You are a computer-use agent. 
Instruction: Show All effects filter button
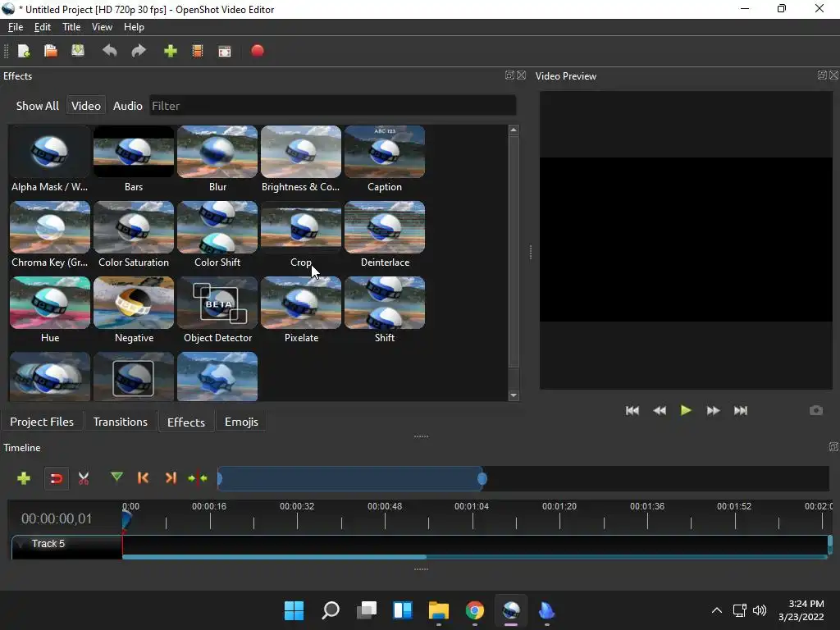pos(38,106)
